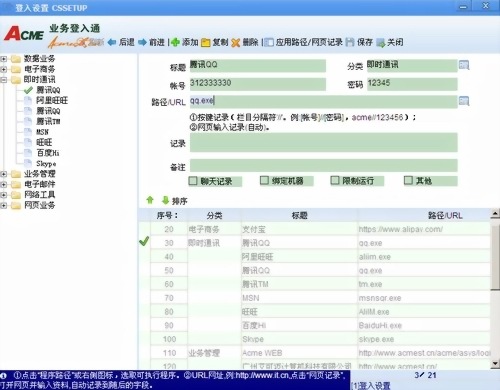Select the Acme WEB row
The image size is (500, 390).
point(320,353)
